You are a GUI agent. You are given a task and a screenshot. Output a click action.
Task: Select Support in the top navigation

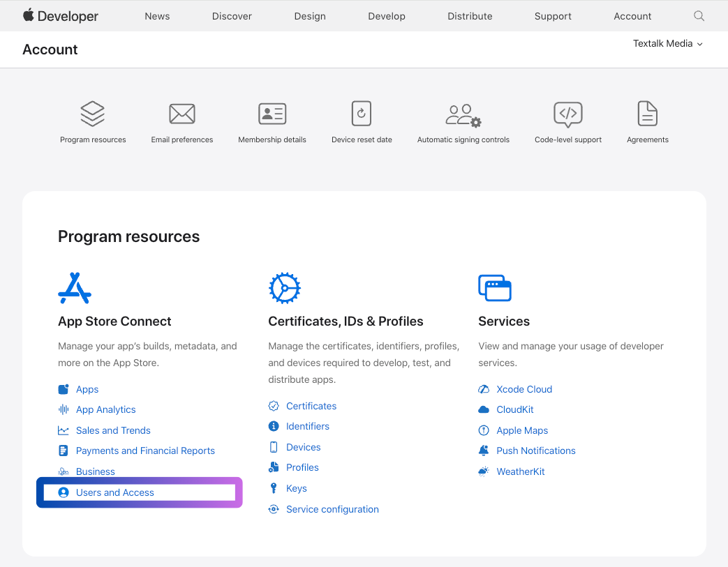pos(553,16)
